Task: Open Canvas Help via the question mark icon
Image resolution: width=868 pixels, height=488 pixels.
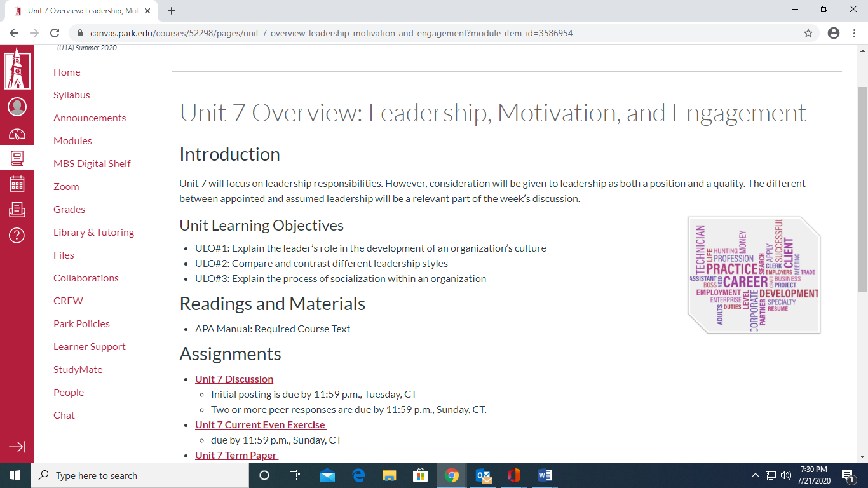Action: point(17,235)
